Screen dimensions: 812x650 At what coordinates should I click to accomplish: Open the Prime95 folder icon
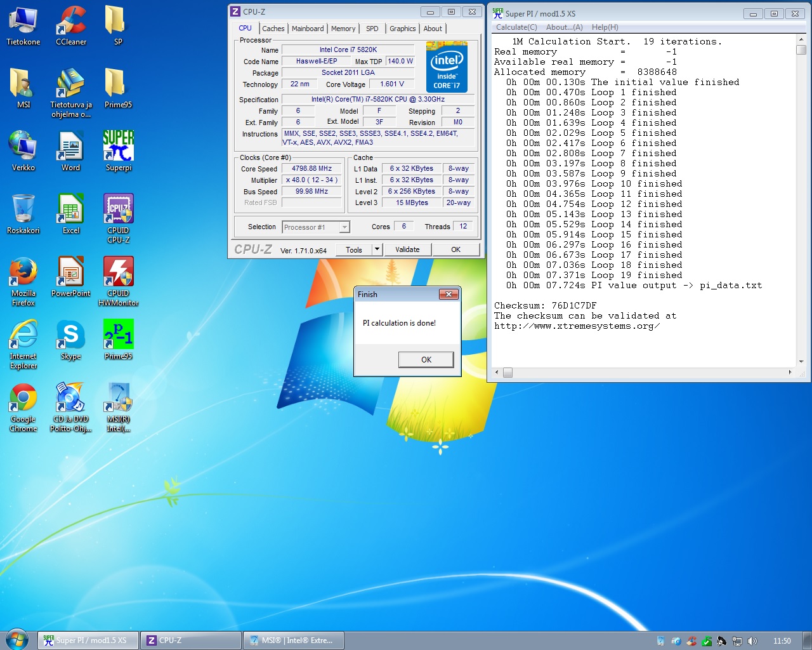pos(118,89)
